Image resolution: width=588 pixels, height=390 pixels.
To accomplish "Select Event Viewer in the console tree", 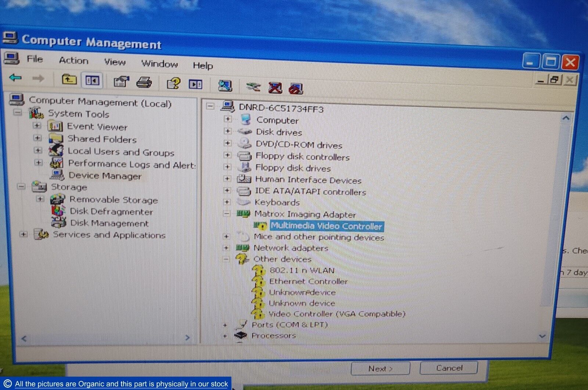I will (x=97, y=127).
